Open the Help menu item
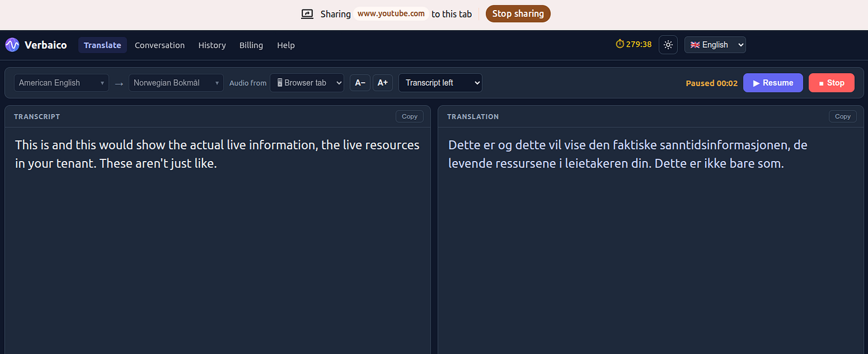Screen dimensions: 868x354 tap(286, 45)
